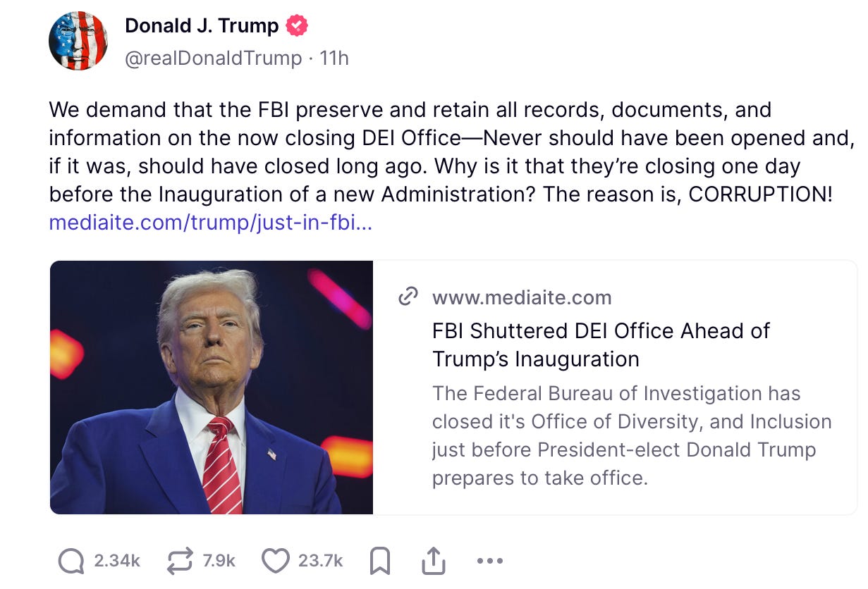Click the share upload icon
Viewport: 868px width, 589px height.
(x=432, y=562)
